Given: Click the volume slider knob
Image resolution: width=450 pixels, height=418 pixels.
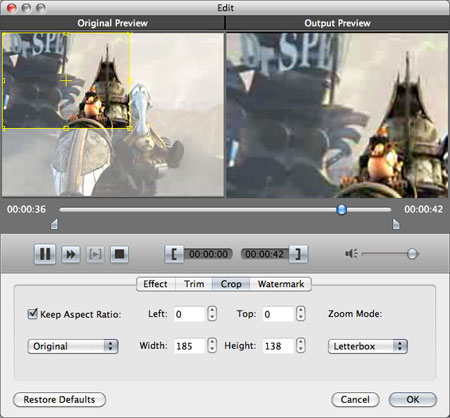Looking at the screenshot, I should click(412, 254).
